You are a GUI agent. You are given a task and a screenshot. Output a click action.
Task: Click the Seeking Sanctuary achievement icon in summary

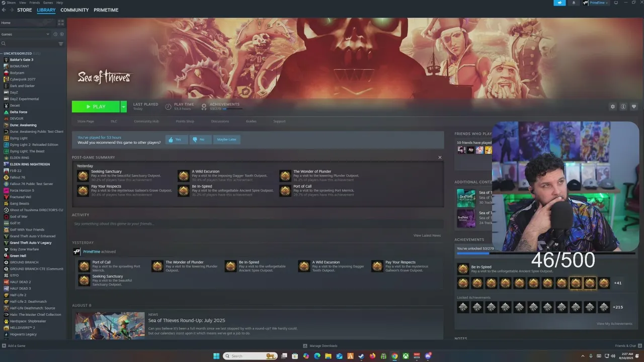[x=83, y=175]
